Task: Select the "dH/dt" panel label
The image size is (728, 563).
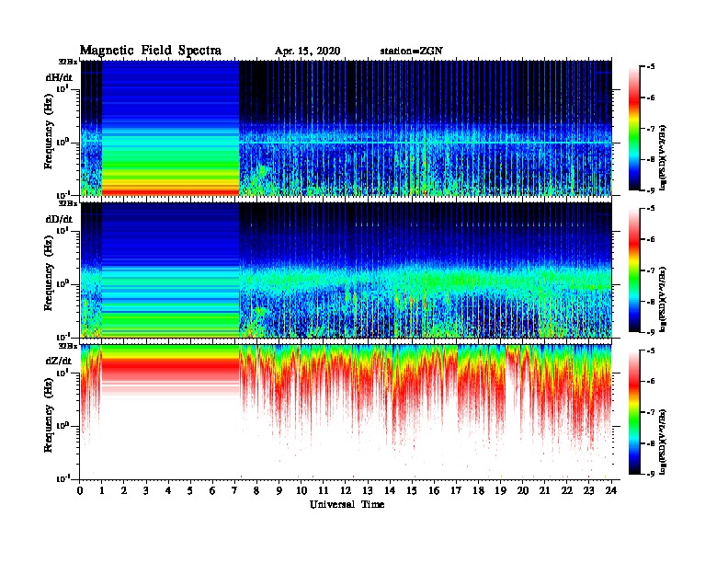Action: (x=59, y=77)
